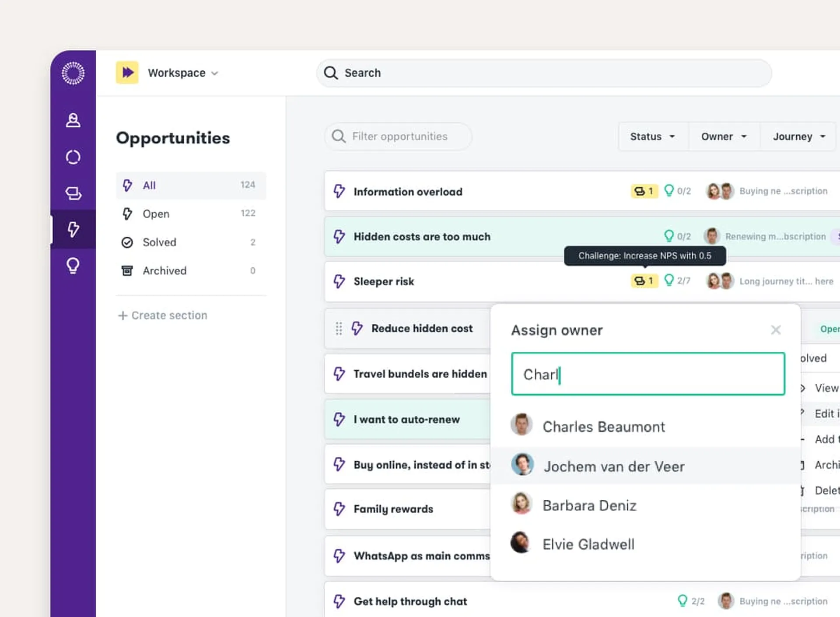840x617 pixels.
Task: Select the Solved opportunities section
Action: 191,242
